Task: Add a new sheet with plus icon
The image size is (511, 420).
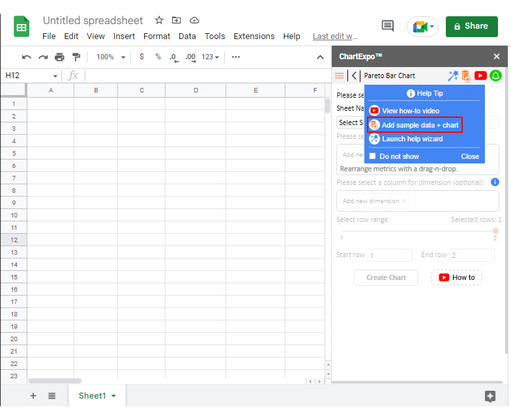Action: tap(33, 396)
